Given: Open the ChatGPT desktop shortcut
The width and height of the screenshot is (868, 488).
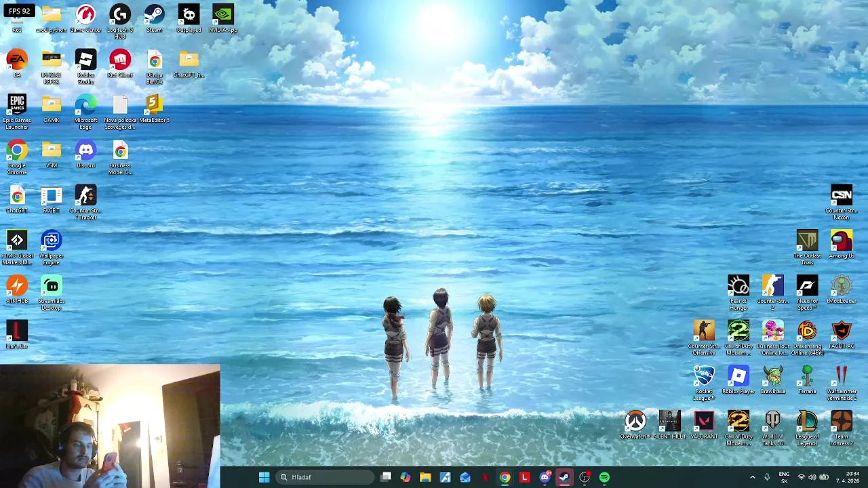Looking at the screenshot, I should pos(17,199).
